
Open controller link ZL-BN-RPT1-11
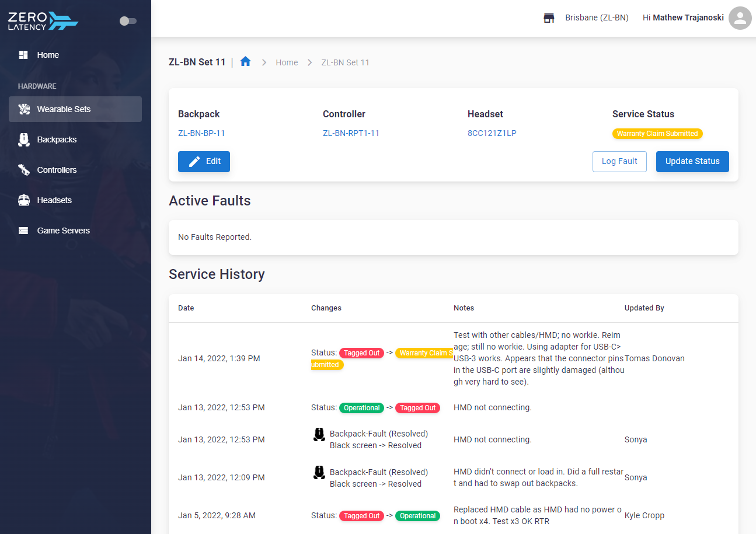coord(351,133)
